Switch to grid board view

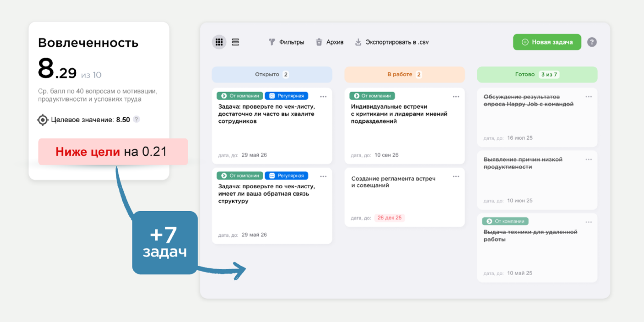point(219,42)
